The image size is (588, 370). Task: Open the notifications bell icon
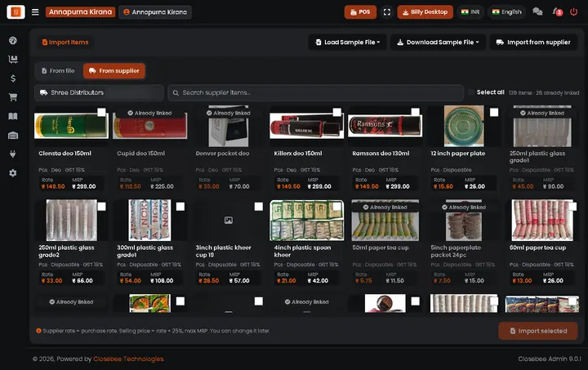(x=557, y=12)
